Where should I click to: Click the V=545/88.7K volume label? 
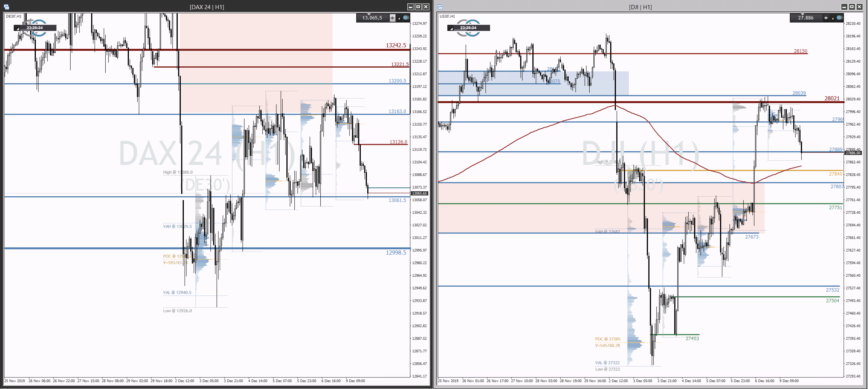coord(608,345)
